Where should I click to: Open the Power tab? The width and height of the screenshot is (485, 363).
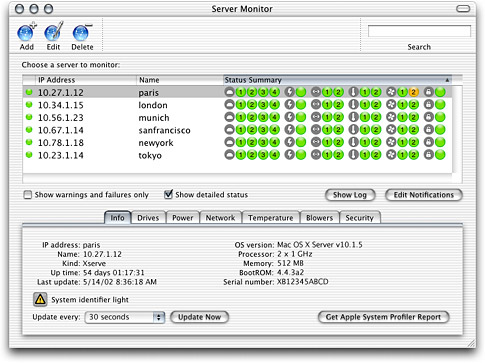click(183, 218)
